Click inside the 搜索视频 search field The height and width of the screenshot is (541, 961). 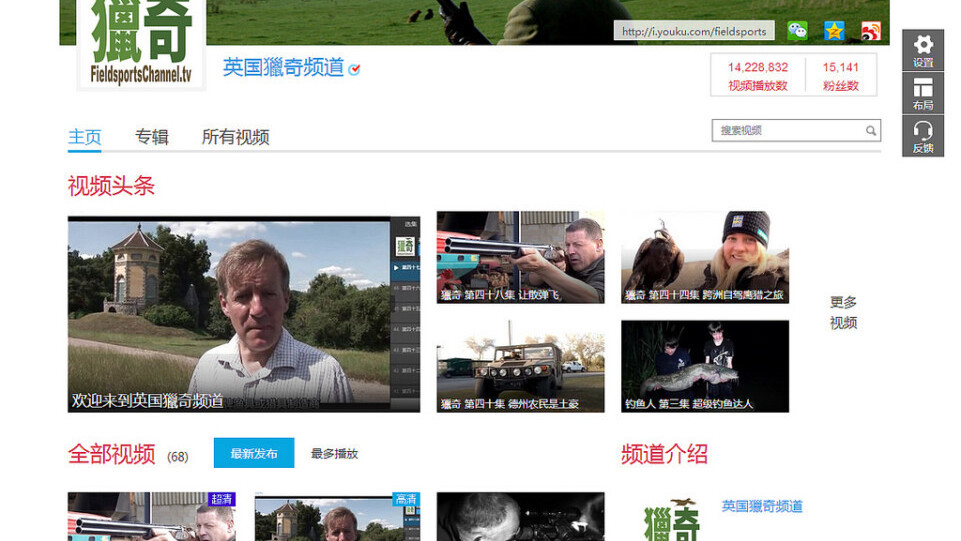pyautogui.click(x=788, y=131)
